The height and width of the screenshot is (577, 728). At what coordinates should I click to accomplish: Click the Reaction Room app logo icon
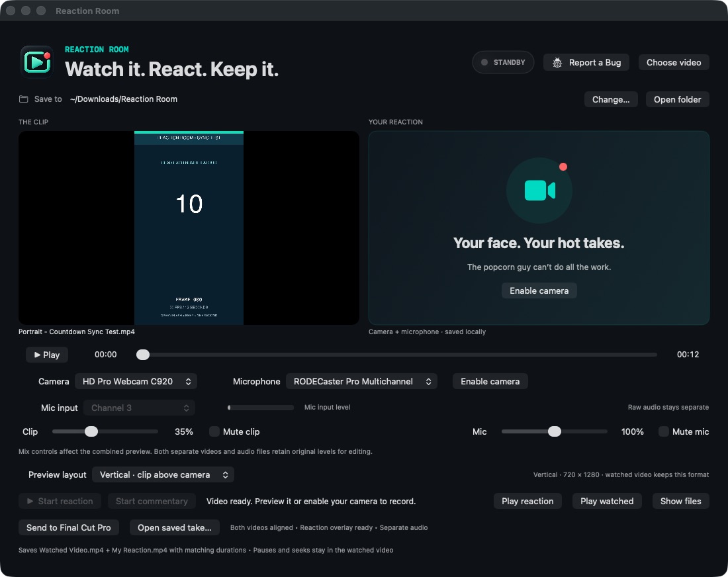pos(36,62)
